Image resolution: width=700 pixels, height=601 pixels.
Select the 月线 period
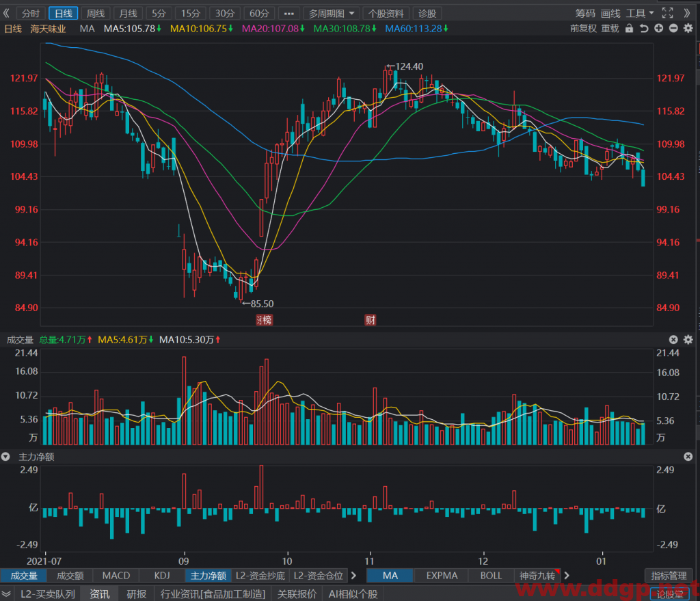pyautogui.click(x=128, y=14)
